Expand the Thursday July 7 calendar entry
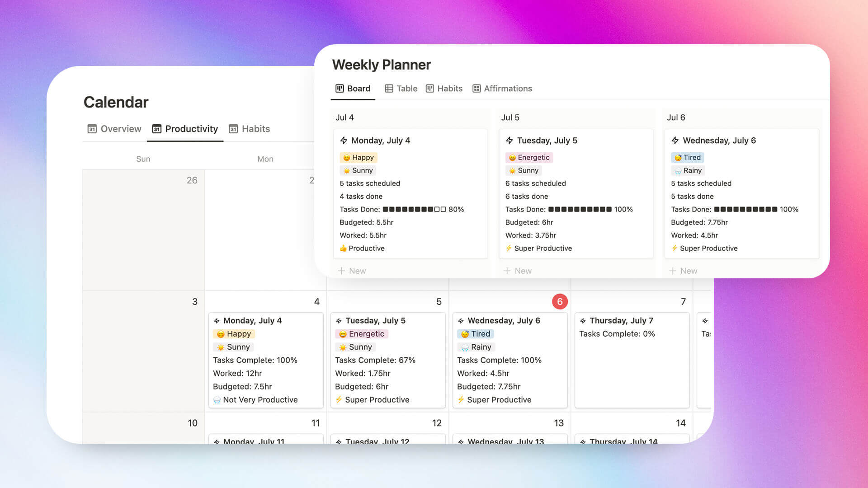The height and width of the screenshot is (488, 868). (x=623, y=320)
